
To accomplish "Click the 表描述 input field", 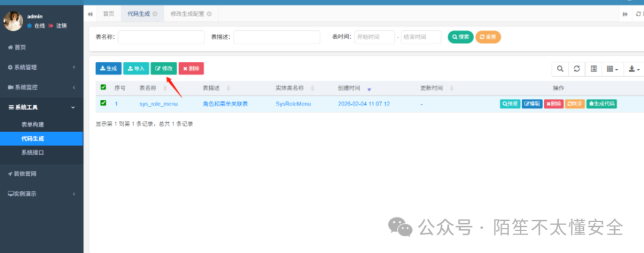I will [277, 38].
